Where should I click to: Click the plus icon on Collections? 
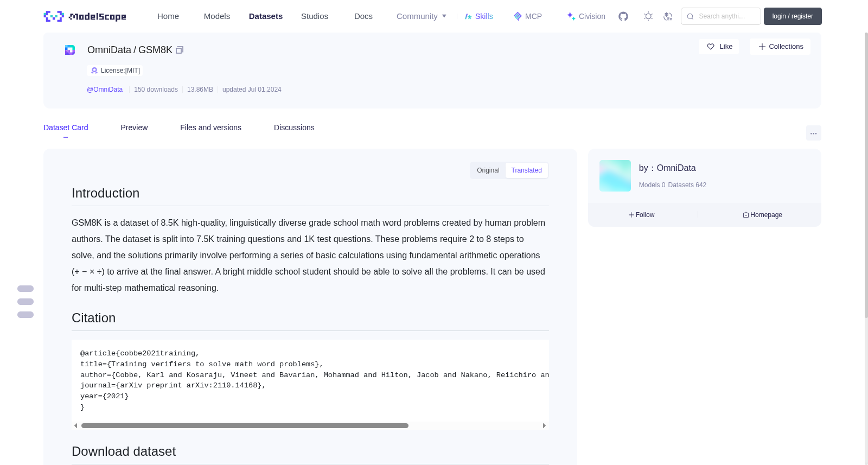762,47
